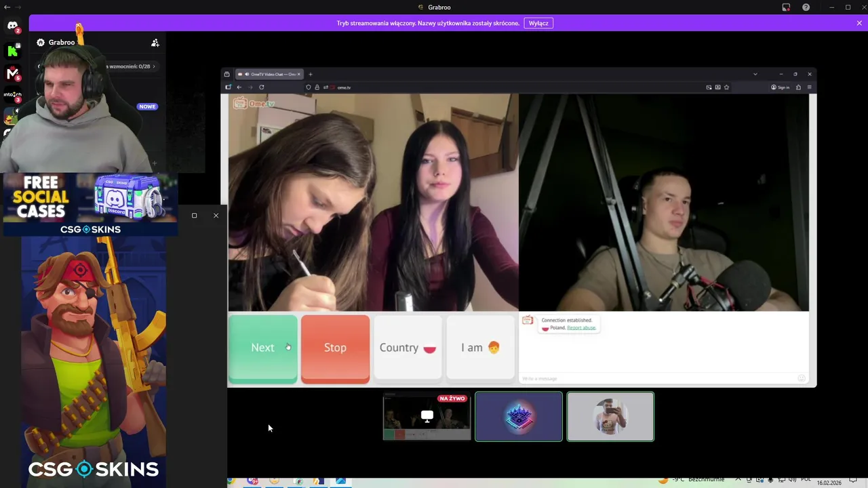This screenshot has width=868, height=488.
Task: Click the Wyłącz button in streamer banner
Action: (538, 23)
